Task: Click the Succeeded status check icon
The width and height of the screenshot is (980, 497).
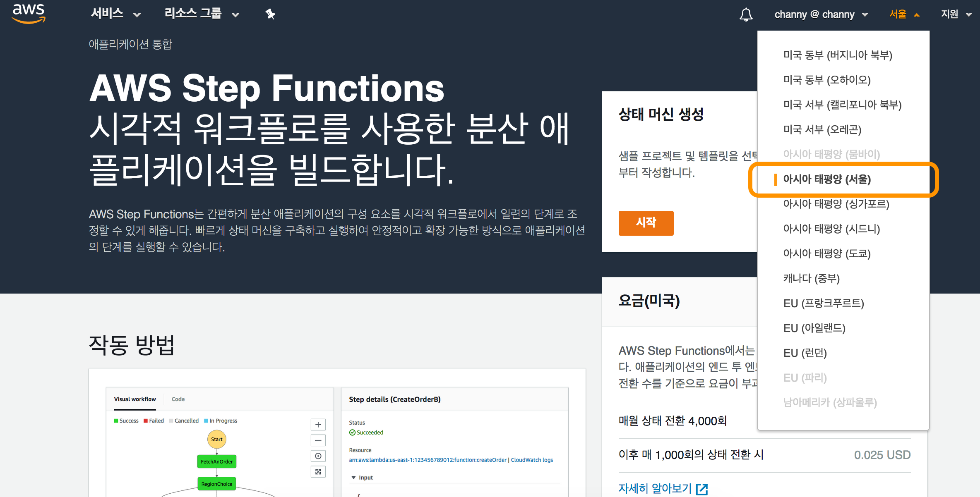Action: [x=352, y=432]
